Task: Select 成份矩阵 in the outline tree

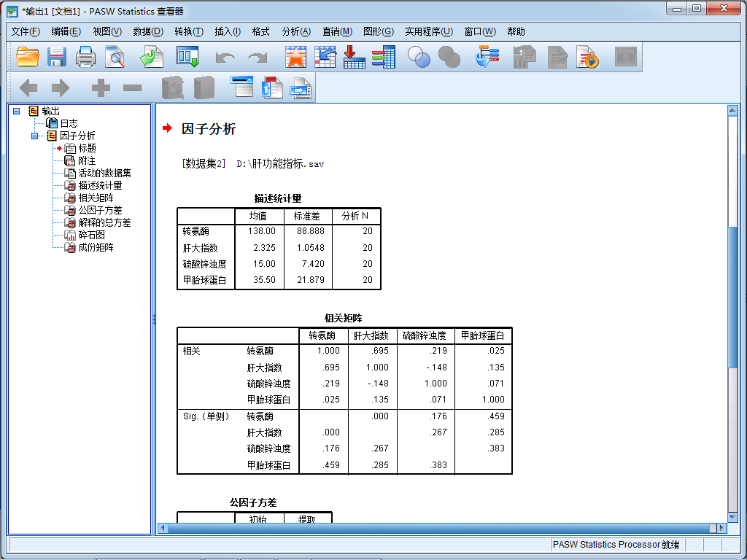Action: click(96, 247)
